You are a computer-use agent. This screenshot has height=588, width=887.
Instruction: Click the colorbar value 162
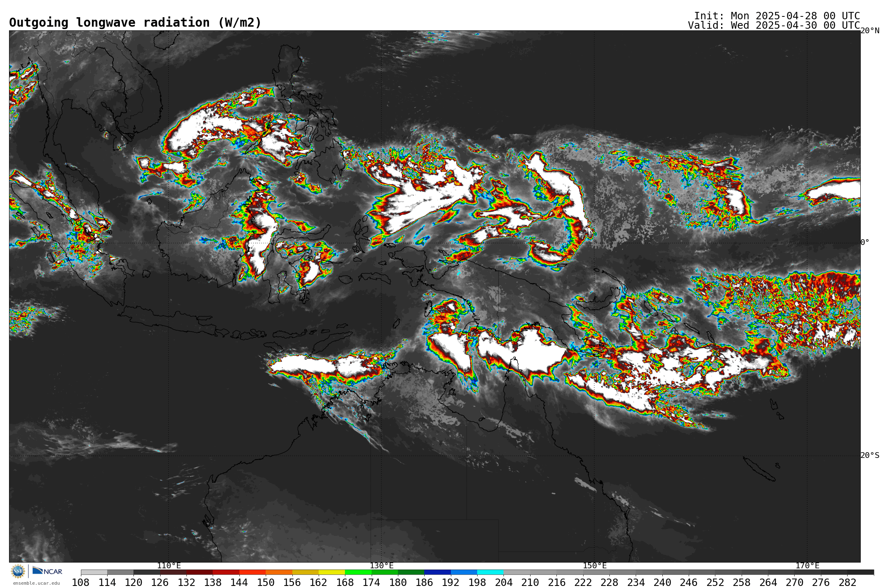pos(319,583)
